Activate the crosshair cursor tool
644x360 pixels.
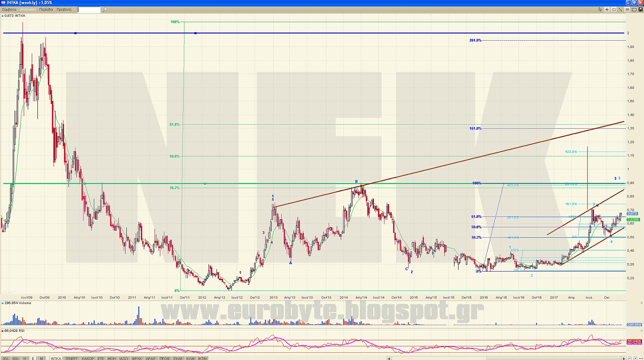point(607,10)
